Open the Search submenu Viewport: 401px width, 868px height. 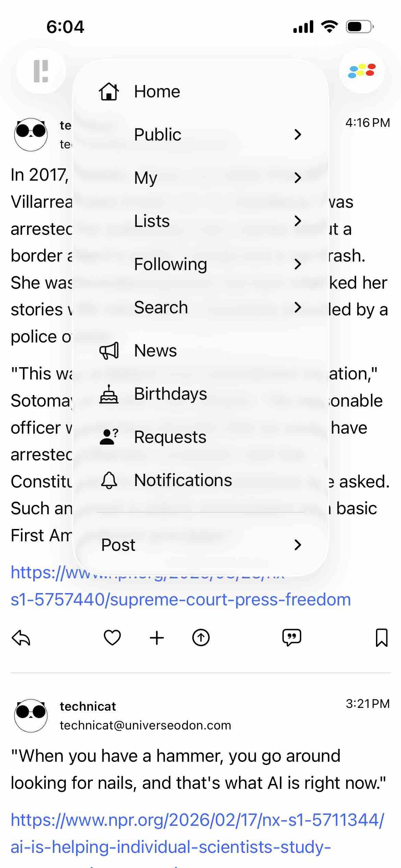click(x=200, y=307)
